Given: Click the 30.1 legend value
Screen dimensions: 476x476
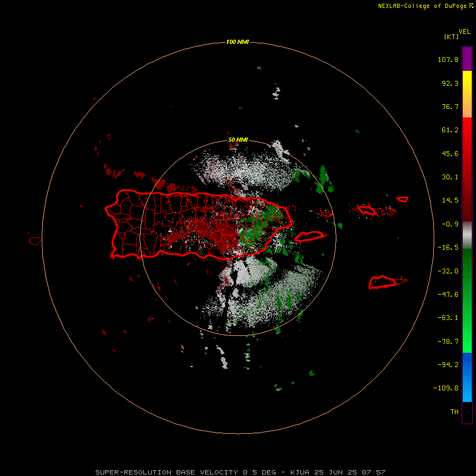Looking at the screenshot, I should (450, 177).
